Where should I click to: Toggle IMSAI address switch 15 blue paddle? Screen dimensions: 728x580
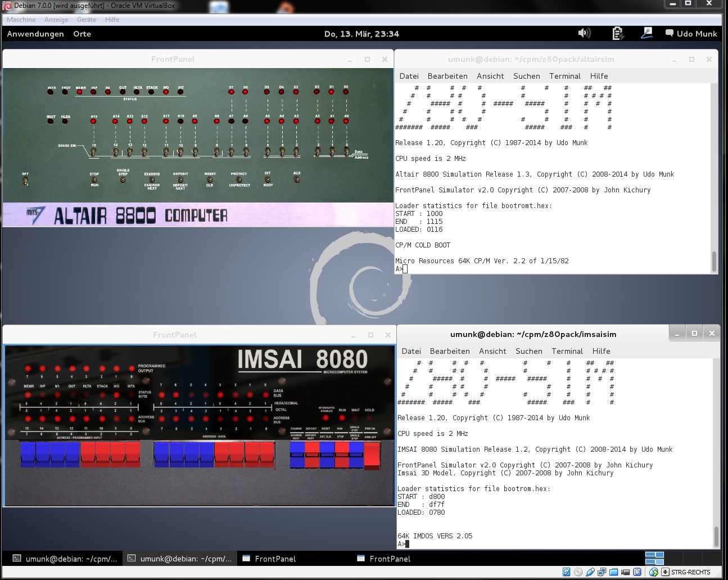pyautogui.click(x=28, y=455)
